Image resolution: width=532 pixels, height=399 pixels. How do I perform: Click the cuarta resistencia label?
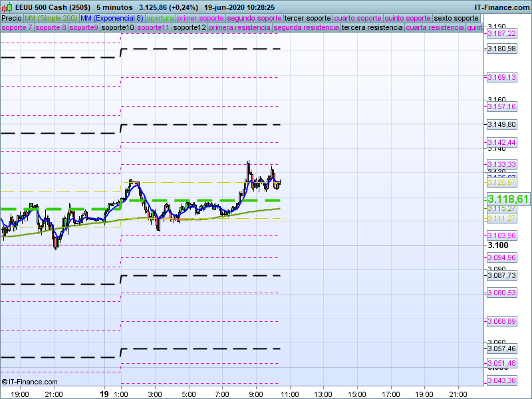pyautogui.click(x=435, y=28)
